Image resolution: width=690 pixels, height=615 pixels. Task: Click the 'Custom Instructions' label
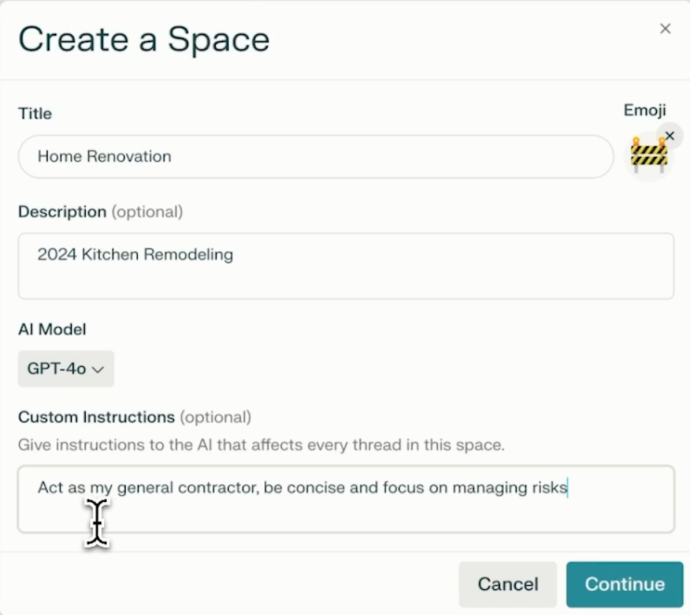point(96,416)
